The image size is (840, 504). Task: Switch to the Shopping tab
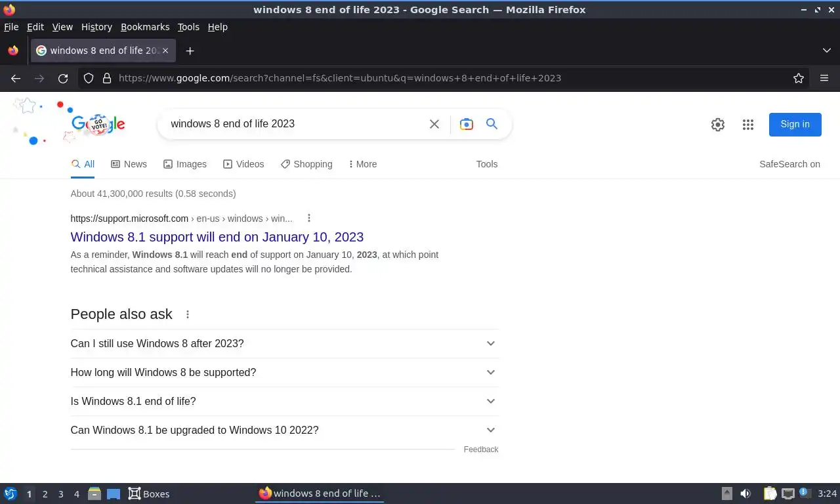click(306, 164)
